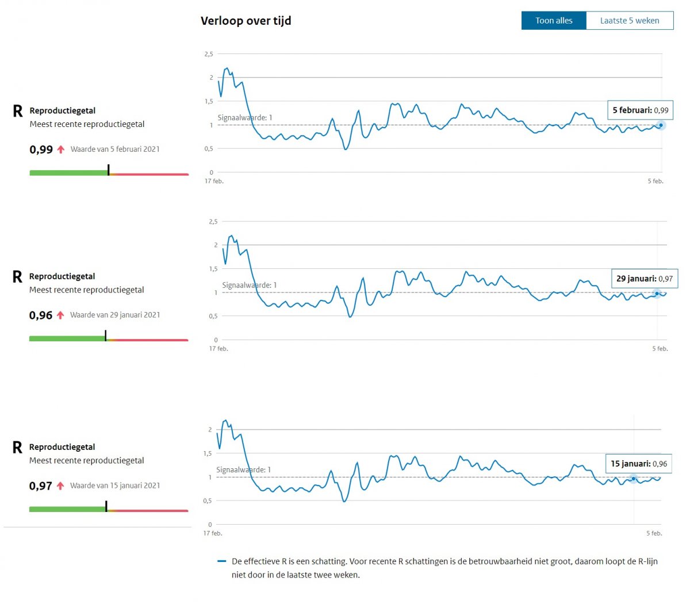Click the black marker on the 0,99 gauge bar

tap(108, 170)
